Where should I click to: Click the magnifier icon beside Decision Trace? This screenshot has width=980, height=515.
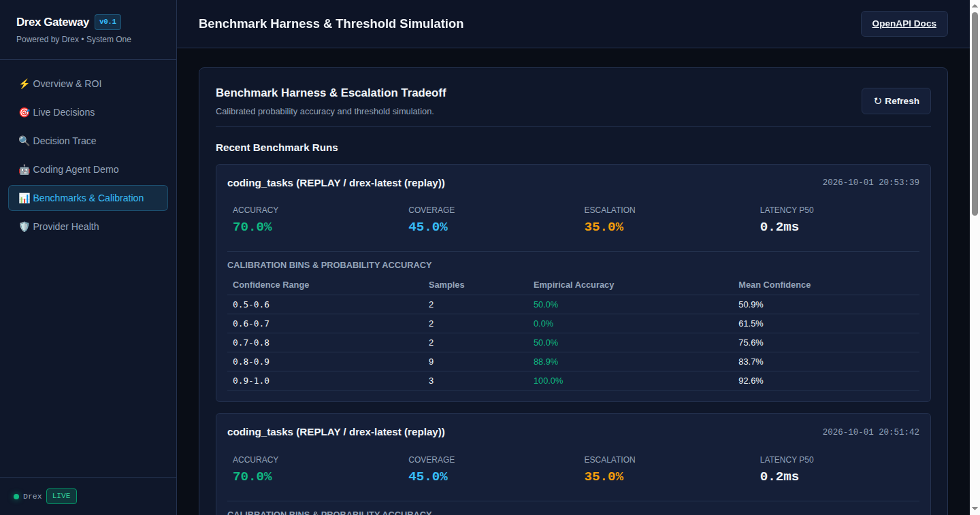pos(24,141)
